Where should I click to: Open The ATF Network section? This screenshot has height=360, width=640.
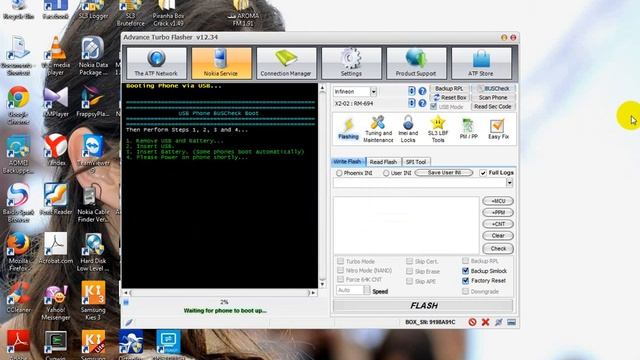pyautogui.click(x=156, y=63)
